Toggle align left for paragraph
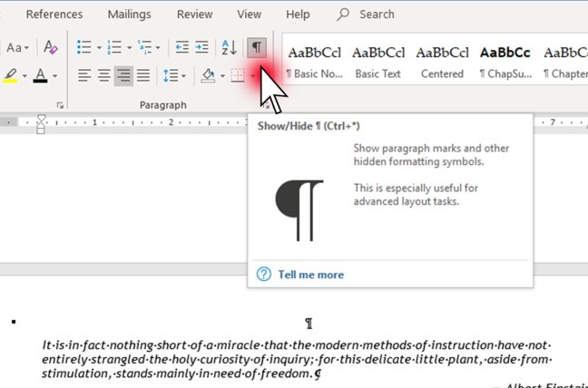This screenshot has height=388, width=588. 84,76
